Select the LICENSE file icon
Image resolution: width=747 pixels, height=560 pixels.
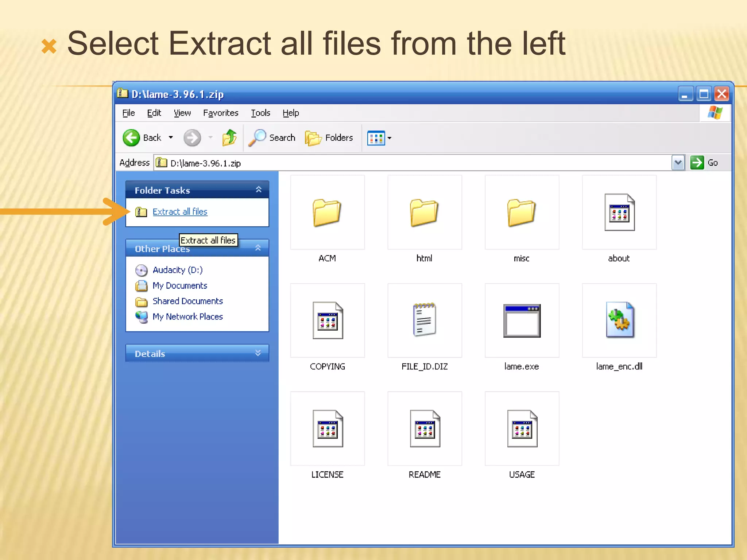tap(328, 428)
